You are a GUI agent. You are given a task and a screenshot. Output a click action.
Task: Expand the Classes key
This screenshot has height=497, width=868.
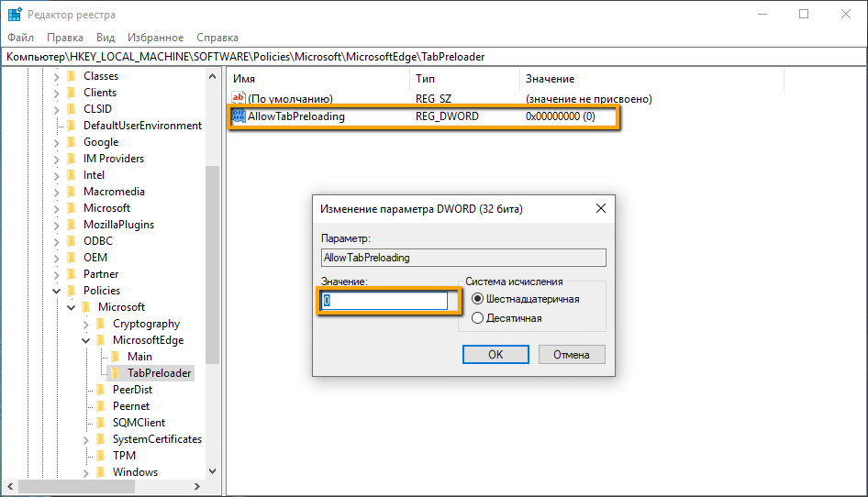point(57,76)
